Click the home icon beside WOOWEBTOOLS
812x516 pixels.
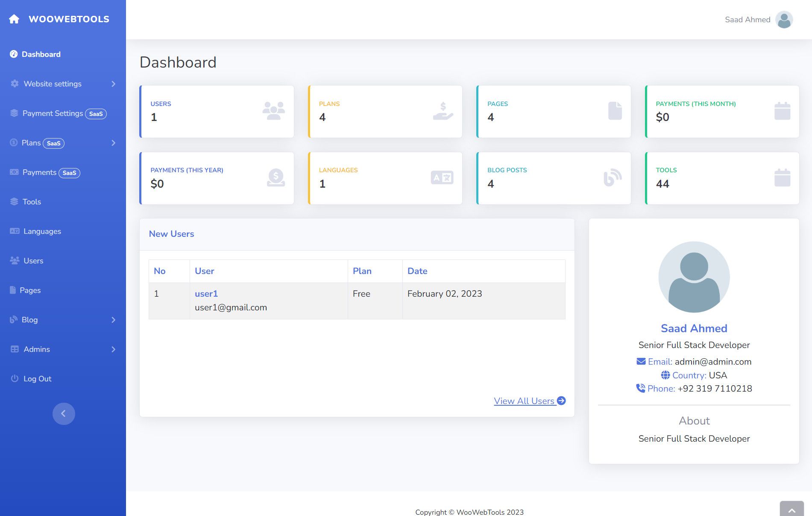click(x=14, y=19)
